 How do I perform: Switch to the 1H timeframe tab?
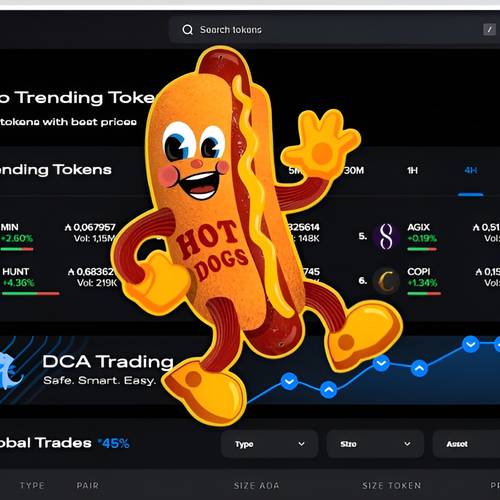pyautogui.click(x=412, y=171)
